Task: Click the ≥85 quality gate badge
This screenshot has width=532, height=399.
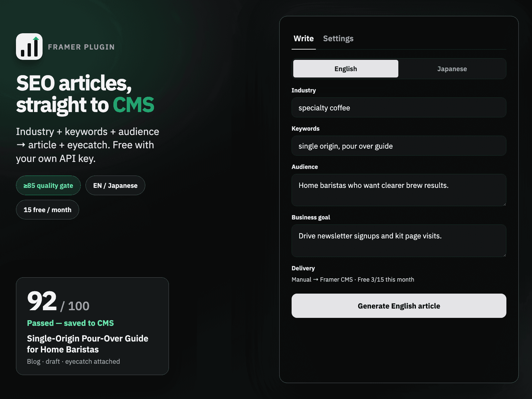Action: click(48, 186)
